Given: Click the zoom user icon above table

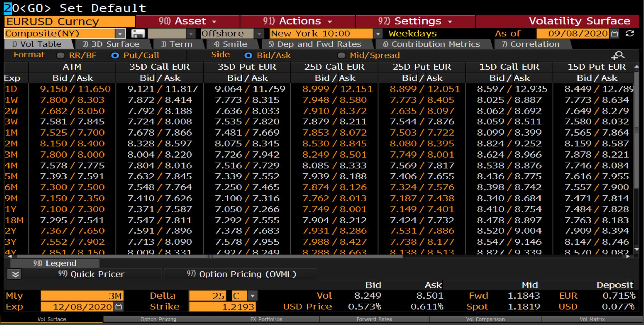Looking at the screenshot, I should 618,55.
